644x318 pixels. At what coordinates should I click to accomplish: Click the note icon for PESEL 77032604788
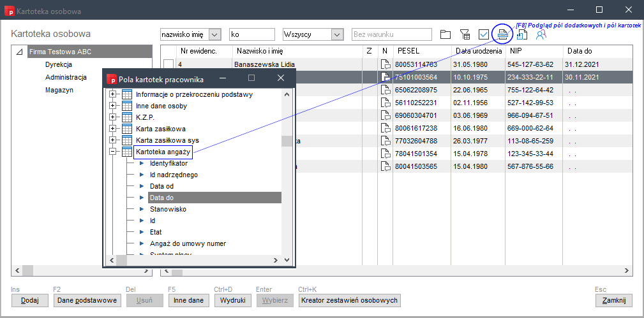(386, 141)
